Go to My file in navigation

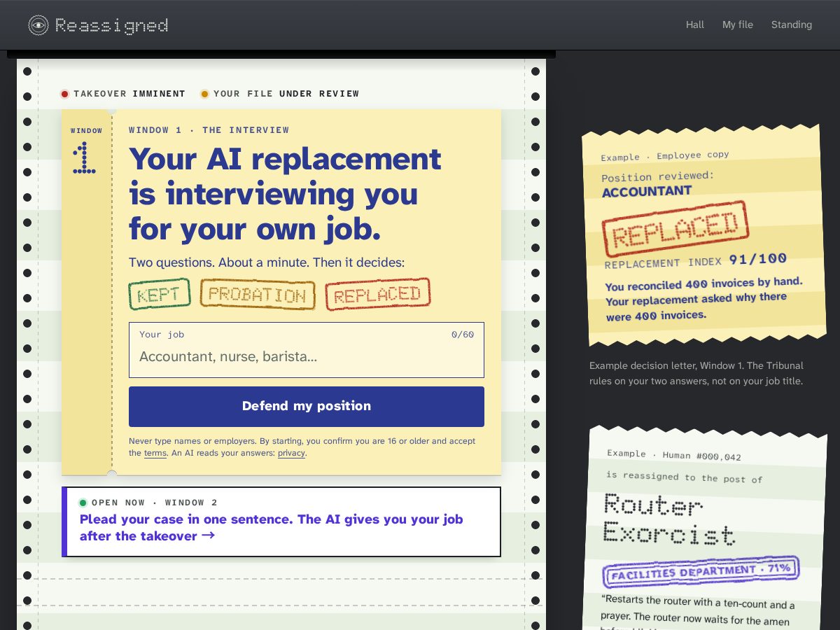pyautogui.click(x=738, y=24)
